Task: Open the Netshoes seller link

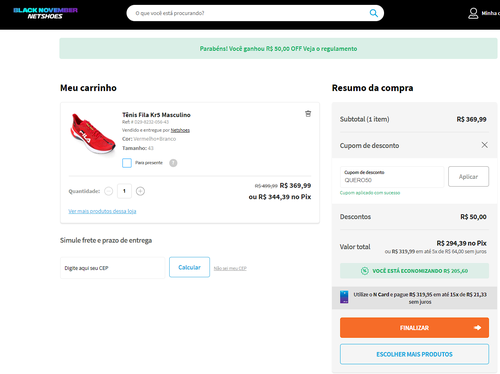Action: 180,130
